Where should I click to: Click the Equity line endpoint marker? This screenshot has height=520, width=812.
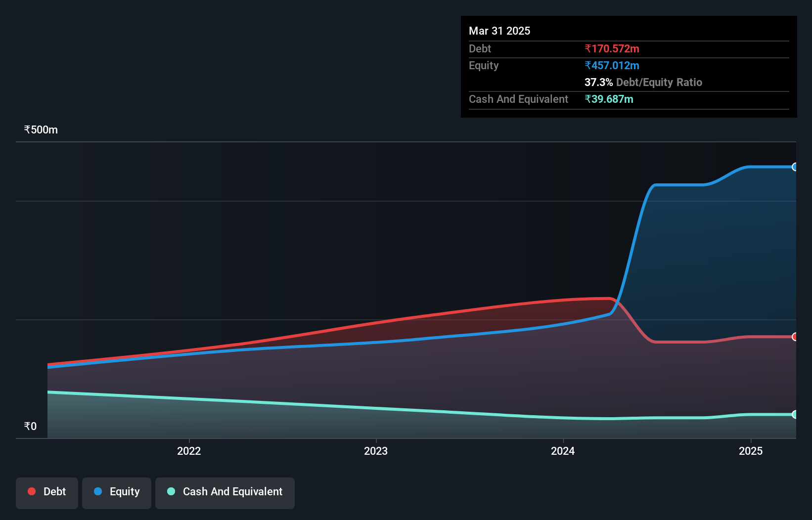tap(795, 167)
